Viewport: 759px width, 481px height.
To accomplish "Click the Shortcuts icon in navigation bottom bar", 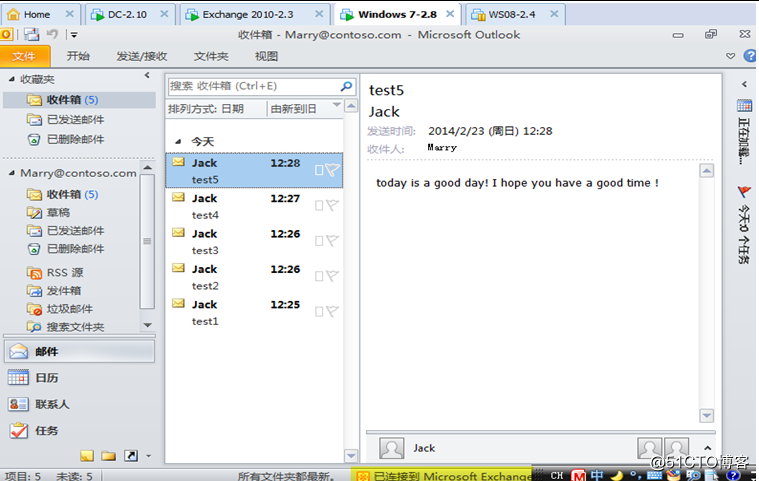I will pyautogui.click(x=131, y=455).
